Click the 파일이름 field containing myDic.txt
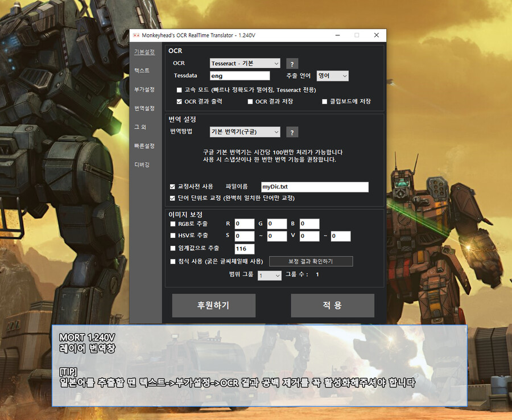The width and height of the screenshot is (512, 420). [x=315, y=187]
